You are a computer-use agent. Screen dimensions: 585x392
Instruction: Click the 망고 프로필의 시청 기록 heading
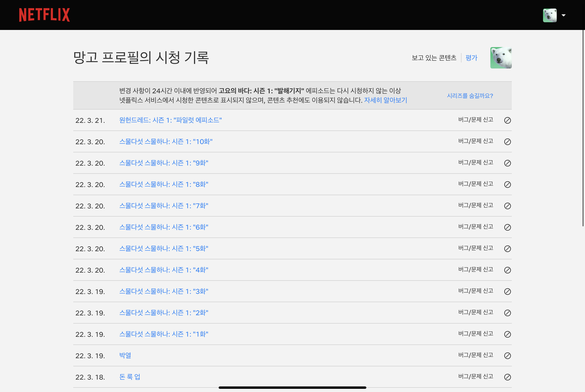[x=141, y=58]
